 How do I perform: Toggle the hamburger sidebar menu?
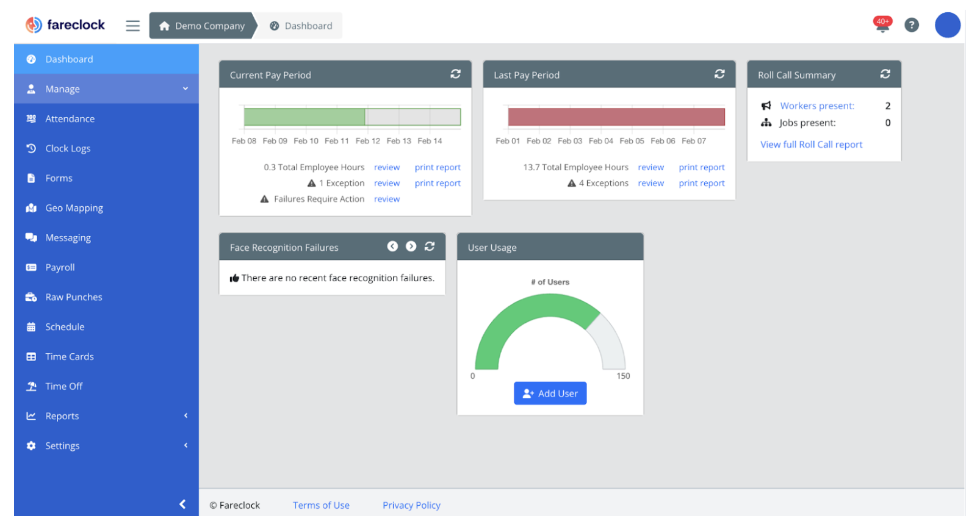coord(132,26)
